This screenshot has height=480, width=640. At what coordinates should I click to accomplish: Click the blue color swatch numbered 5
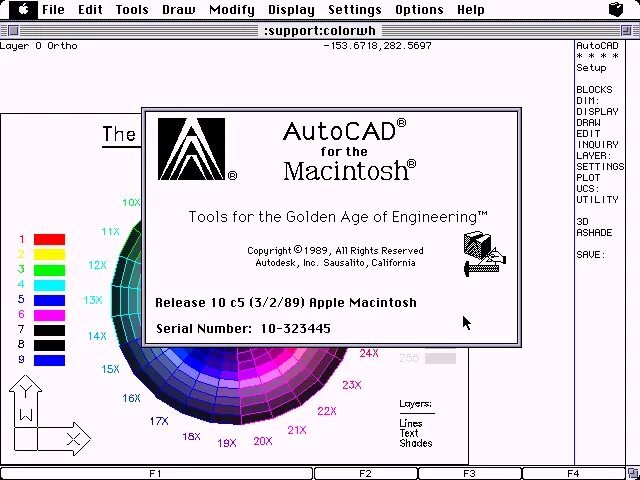coord(49,300)
